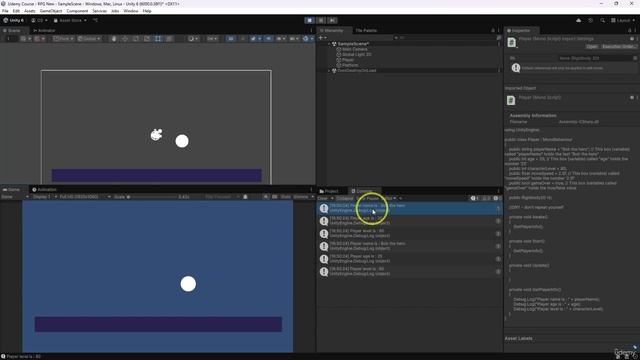Click the Clear button in Console
The image size is (640, 360).
coord(323,198)
